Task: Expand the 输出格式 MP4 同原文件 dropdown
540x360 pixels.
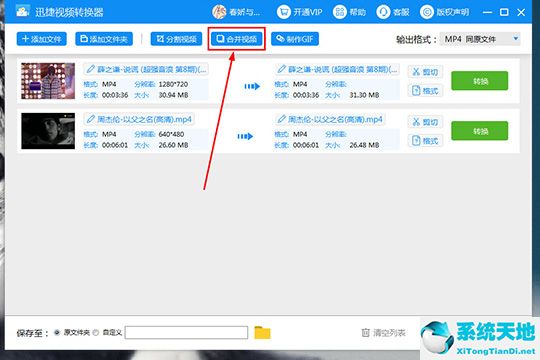Action: coord(480,39)
